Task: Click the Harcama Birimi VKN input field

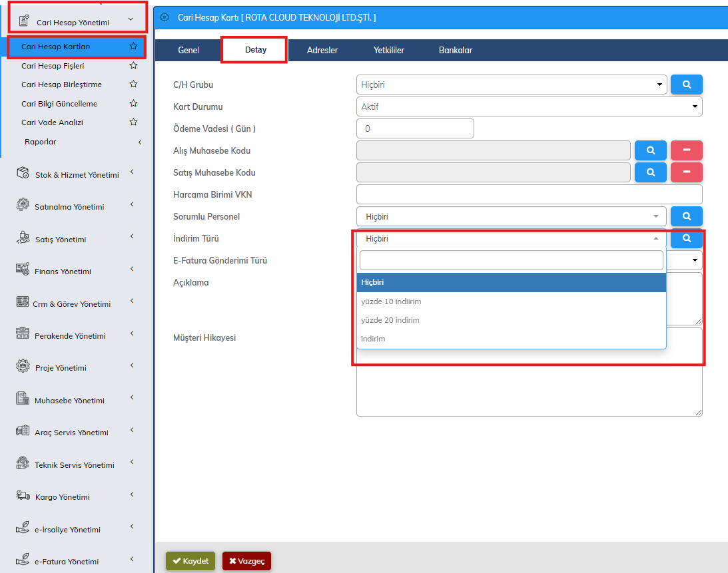Action: point(529,194)
